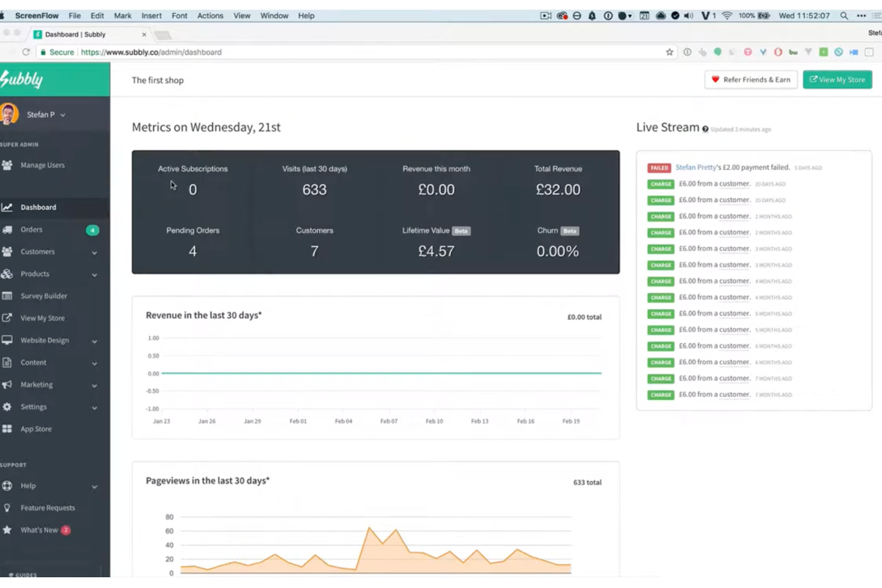The width and height of the screenshot is (882, 588).
Task: Click the Help lifebuoy icon
Action: pyautogui.click(x=7, y=486)
